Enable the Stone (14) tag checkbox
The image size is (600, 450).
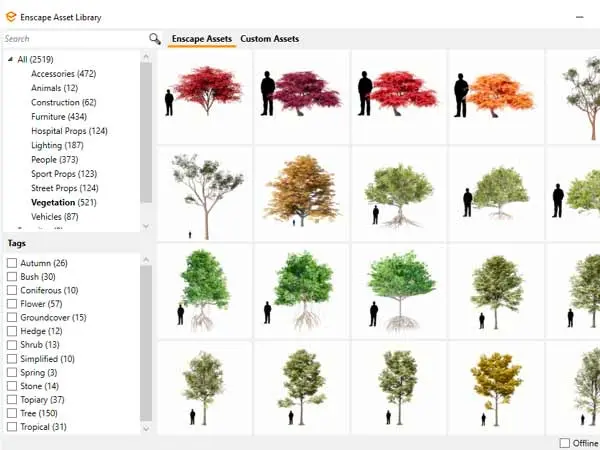12,386
